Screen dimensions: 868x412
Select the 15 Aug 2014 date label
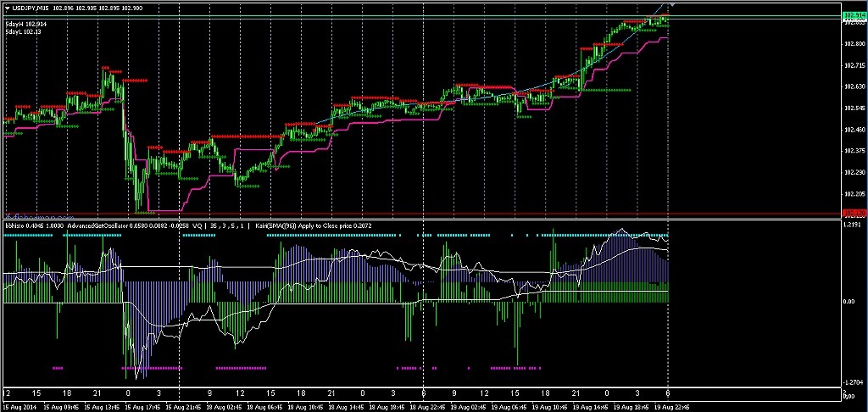[x=19, y=407]
